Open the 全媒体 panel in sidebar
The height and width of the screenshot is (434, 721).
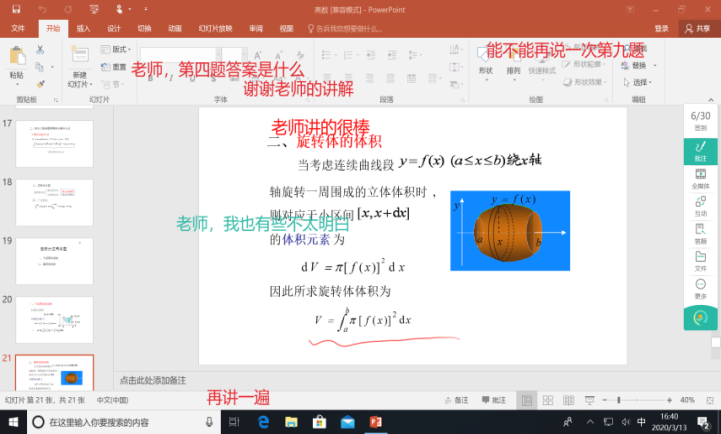point(700,178)
